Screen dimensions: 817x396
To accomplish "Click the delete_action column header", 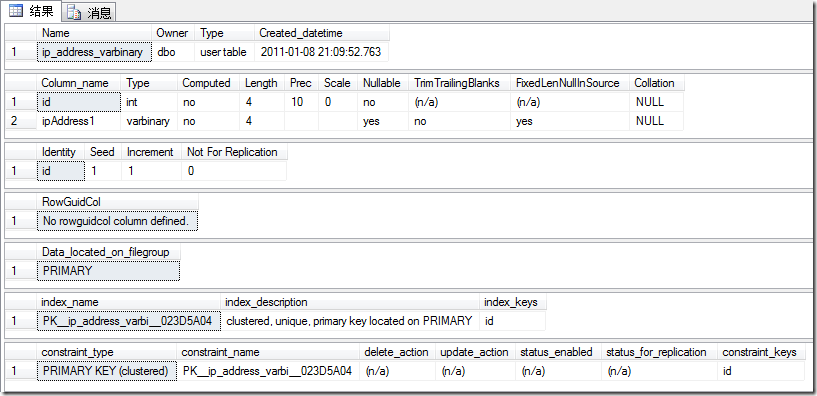I will click(398, 352).
